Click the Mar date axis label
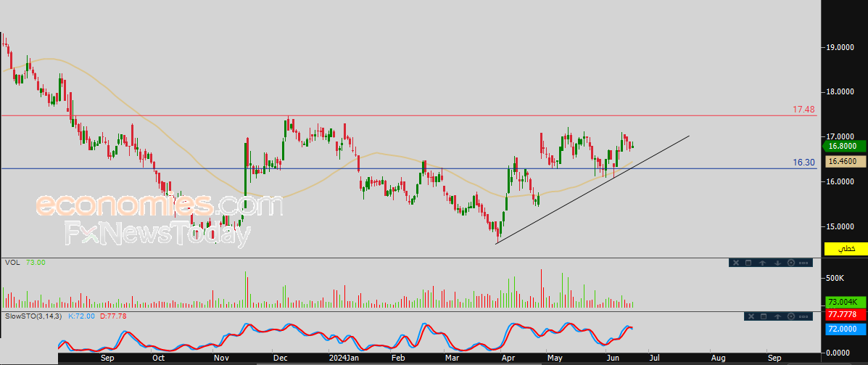This screenshot has height=365, width=868. click(452, 358)
